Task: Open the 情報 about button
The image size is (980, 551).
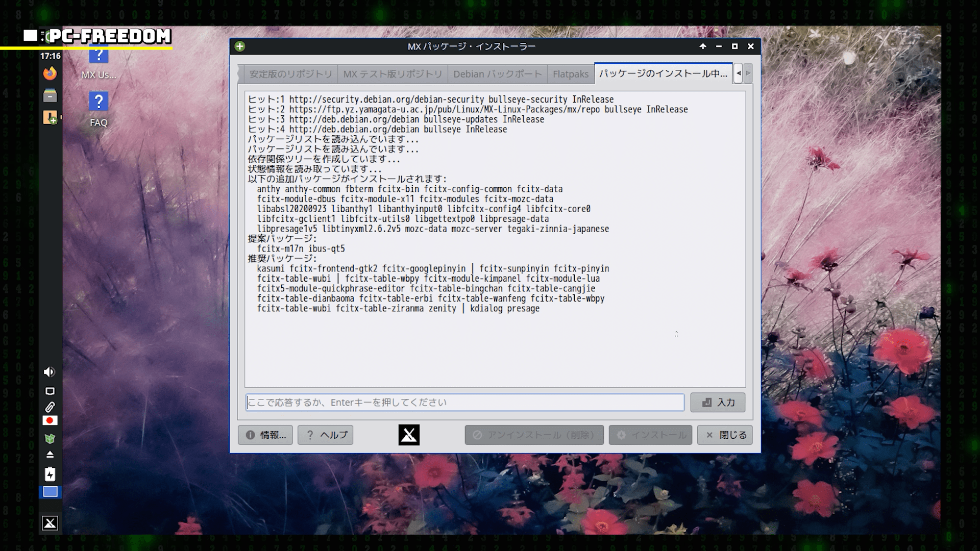Action: 265,435
